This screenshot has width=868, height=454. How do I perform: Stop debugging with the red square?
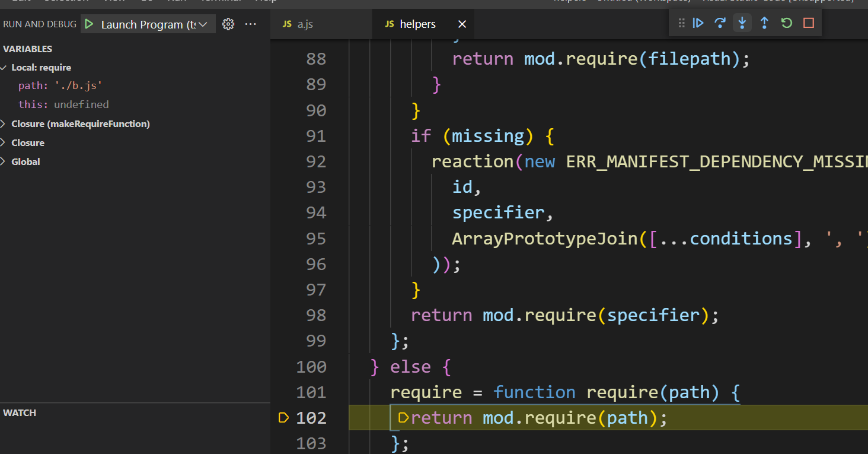point(809,23)
